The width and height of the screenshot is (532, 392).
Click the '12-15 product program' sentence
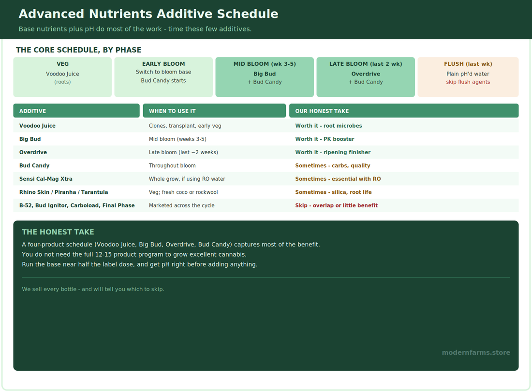(x=134, y=254)
